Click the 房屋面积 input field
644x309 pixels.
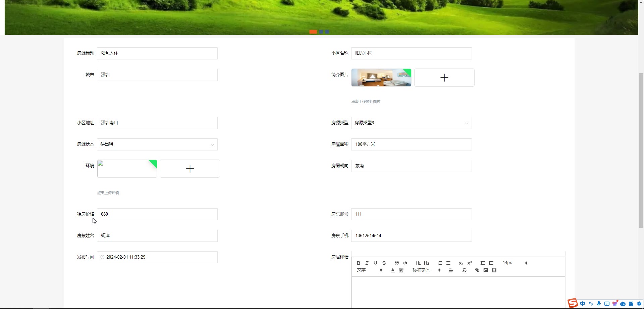coord(411,144)
